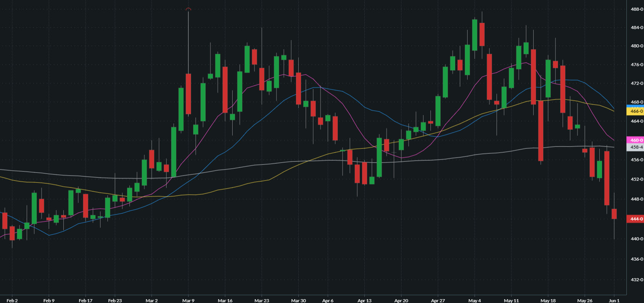Image resolution: width=644 pixels, height=303 pixels.
Task: Click the 488-0 price axis label
Action: (x=637, y=9)
